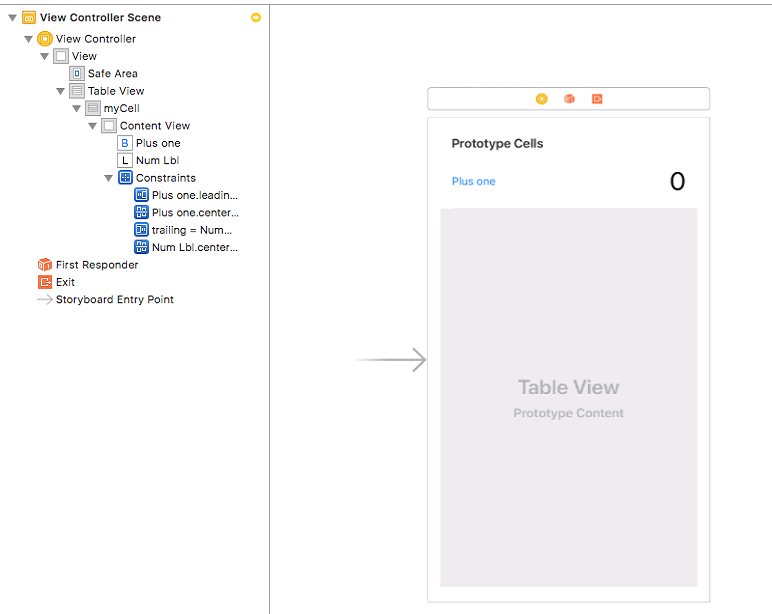Image resolution: width=772 pixels, height=614 pixels.
Task: Click the Plus one.leading constraint icon
Action: [141, 195]
